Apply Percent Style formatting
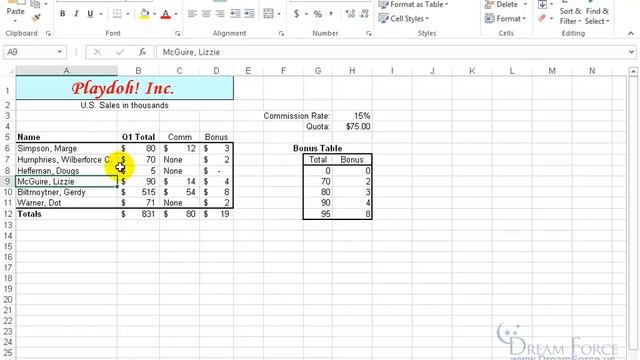The width and height of the screenshot is (640, 360). coord(318,14)
